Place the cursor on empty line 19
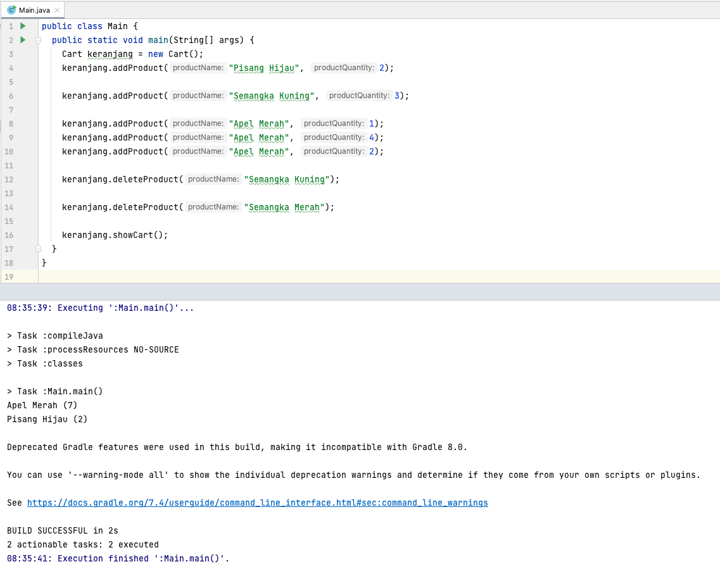This screenshot has height=588, width=720. tap(63, 277)
